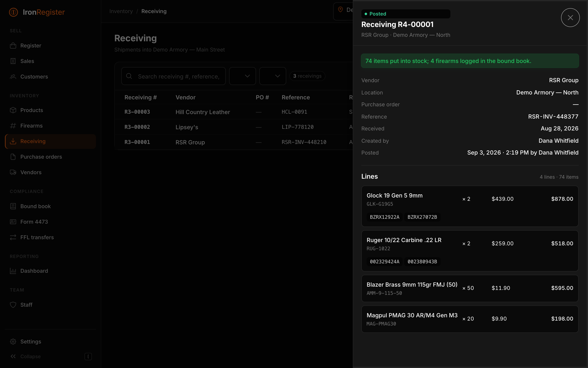The image size is (588, 368).
Task: Close the Receiving R4-00001 panel
Action: tap(570, 18)
